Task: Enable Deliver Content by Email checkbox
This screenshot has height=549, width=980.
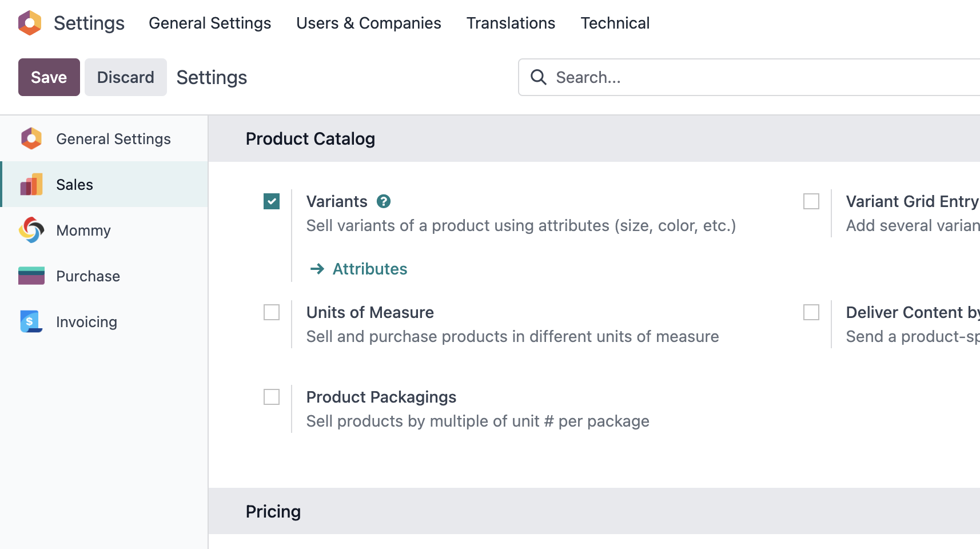Action: click(811, 312)
